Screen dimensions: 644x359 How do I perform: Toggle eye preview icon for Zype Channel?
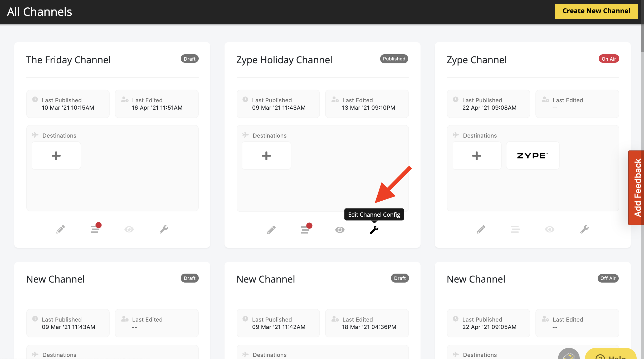(x=550, y=229)
